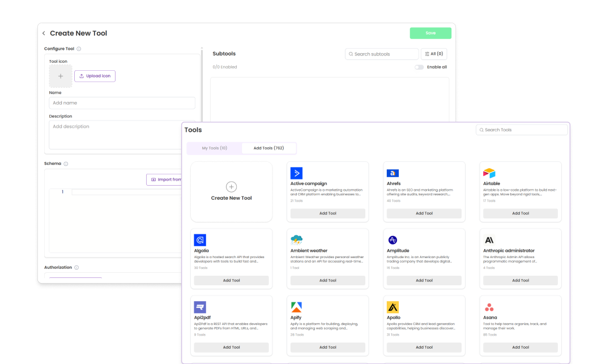Click the Algolia logo icon

tap(200, 240)
